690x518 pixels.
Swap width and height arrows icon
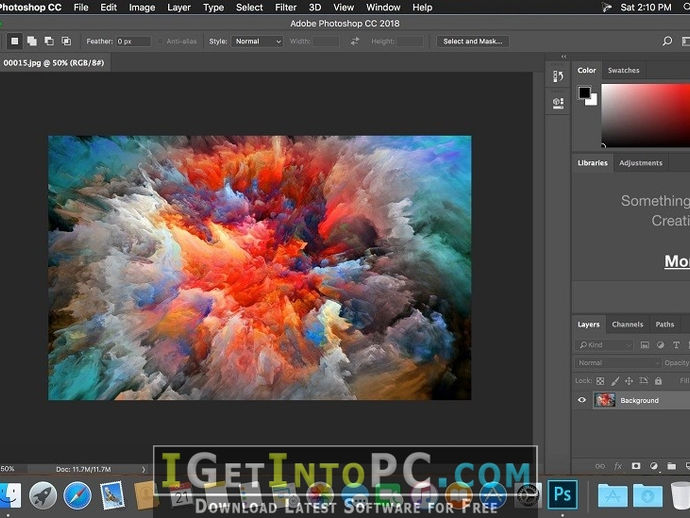tap(355, 41)
